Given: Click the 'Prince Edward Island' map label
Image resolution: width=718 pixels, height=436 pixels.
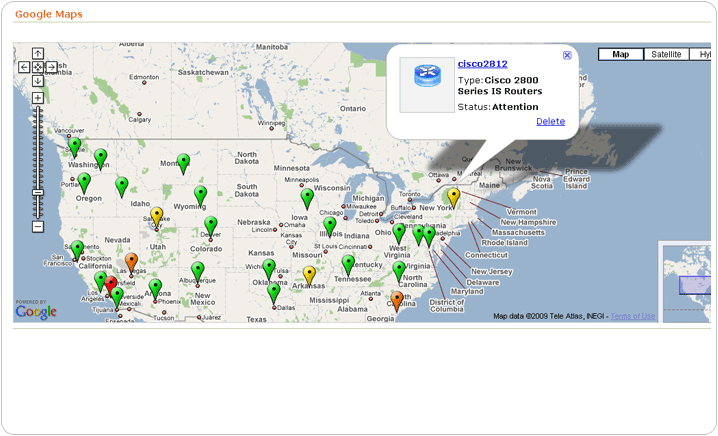Looking at the screenshot, I should coord(576,179).
